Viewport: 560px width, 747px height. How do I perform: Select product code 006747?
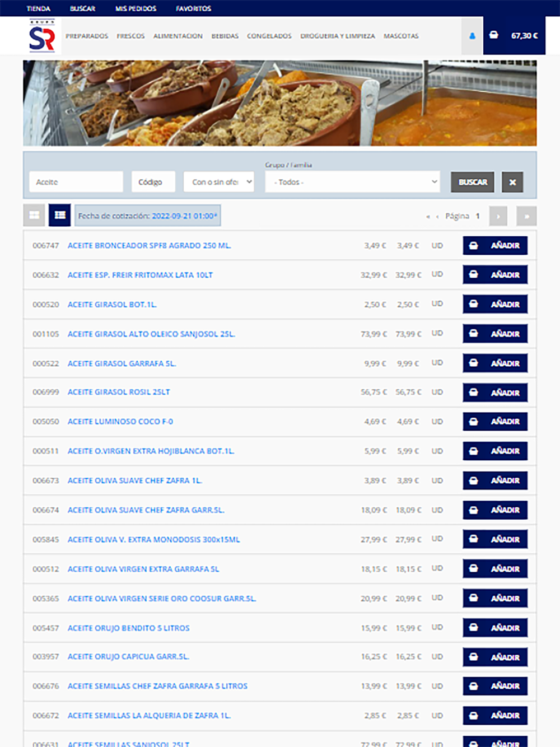click(x=45, y=245)
